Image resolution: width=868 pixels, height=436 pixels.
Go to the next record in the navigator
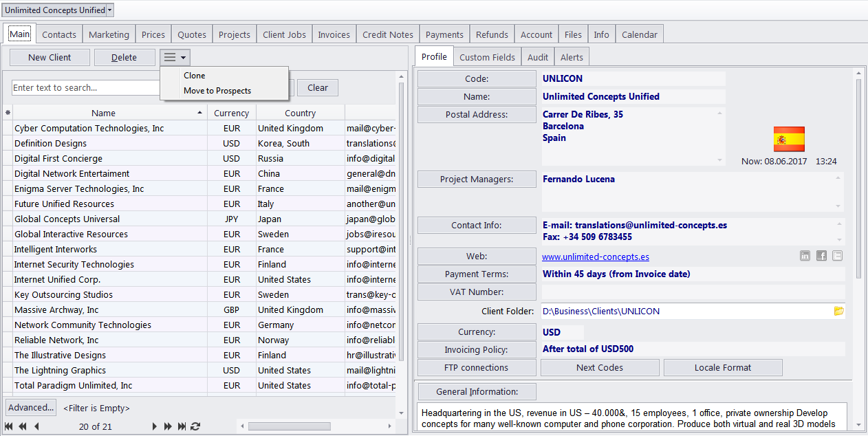(x=155, y=426)
